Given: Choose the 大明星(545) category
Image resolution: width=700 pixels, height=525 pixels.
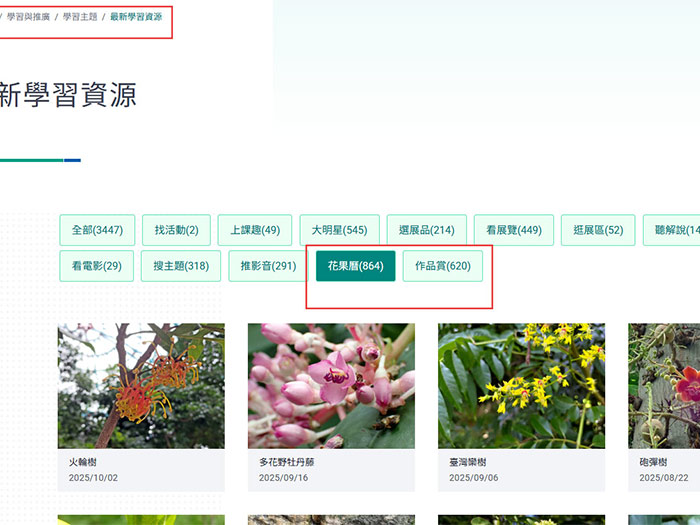Looking at the screenshot, I should (340, 230).
